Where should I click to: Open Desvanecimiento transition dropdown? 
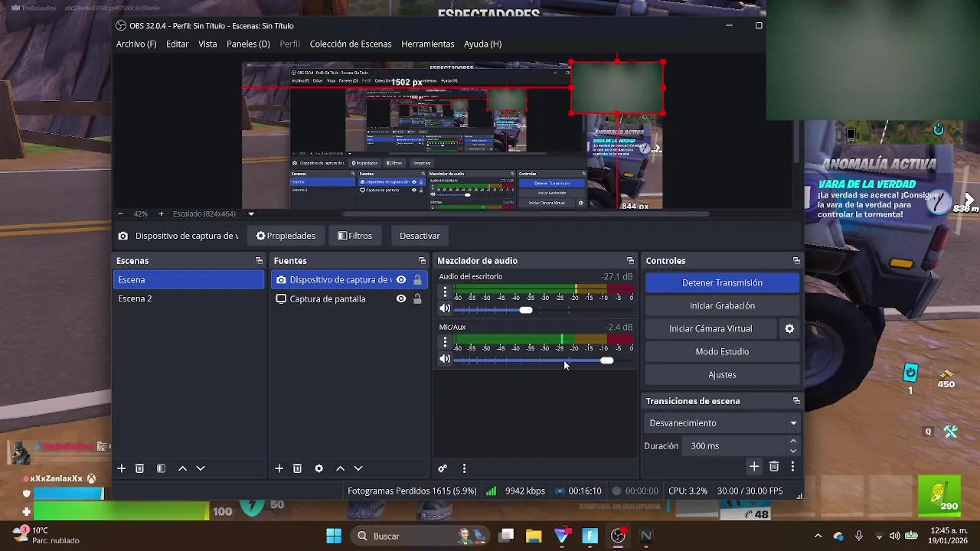722,423
